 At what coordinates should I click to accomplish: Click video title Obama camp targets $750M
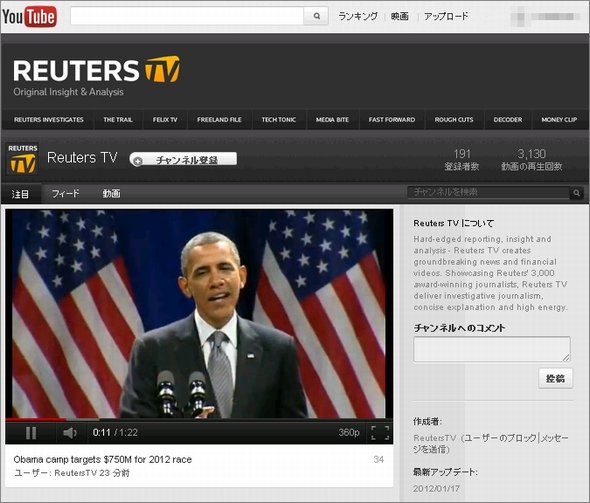(x=103, y=459)
